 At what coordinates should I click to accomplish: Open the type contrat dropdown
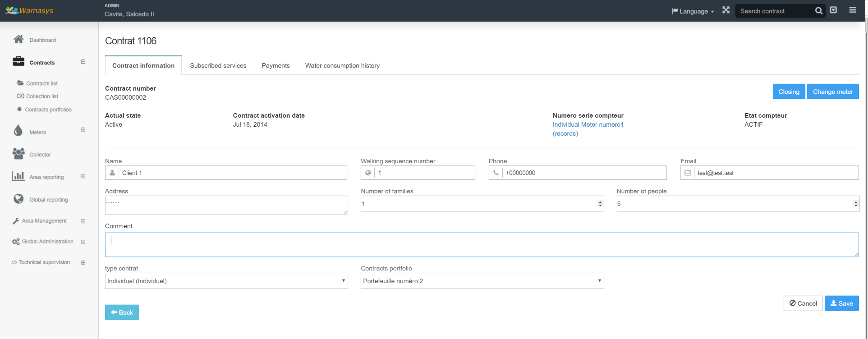[226, 281]
